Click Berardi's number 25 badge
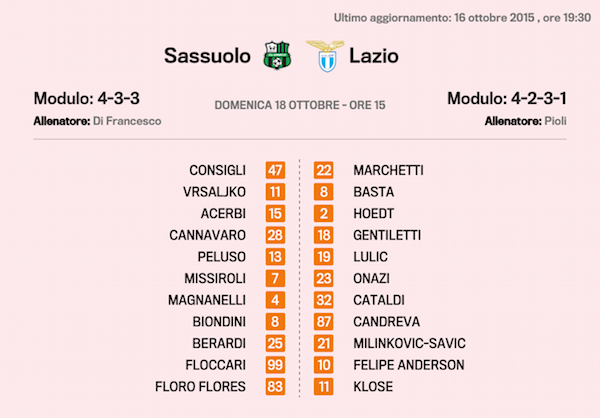Viewport: 600px width, 418px height. coord(276,343)
